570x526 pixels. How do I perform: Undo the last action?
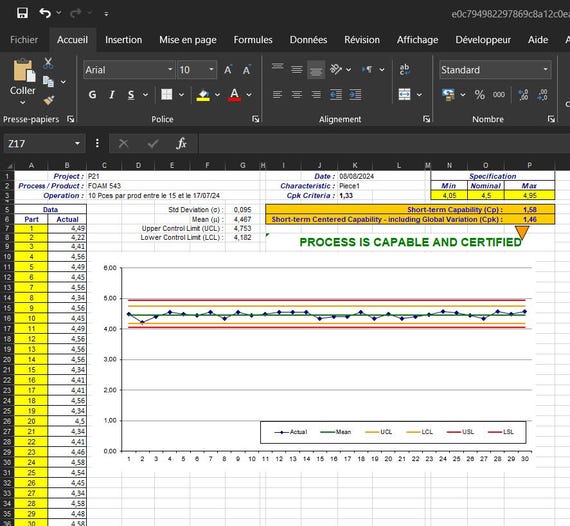[x=45, y=13]
